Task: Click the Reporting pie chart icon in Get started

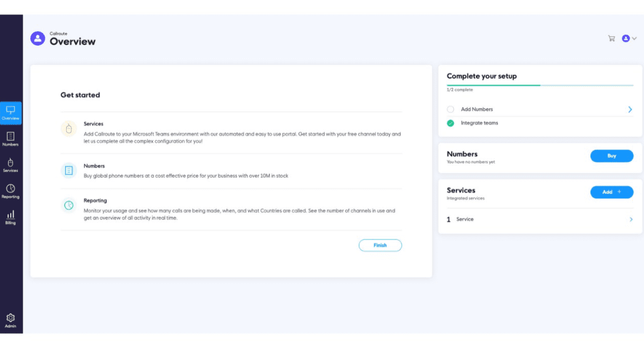Action: click(x=68, y=205)
